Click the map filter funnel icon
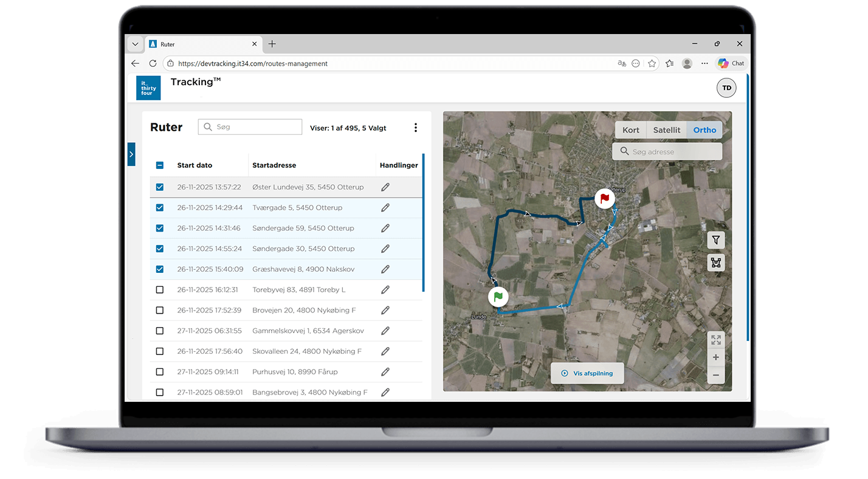The height and width of the screenshot is (479, 868). click(x=716, y=240)
